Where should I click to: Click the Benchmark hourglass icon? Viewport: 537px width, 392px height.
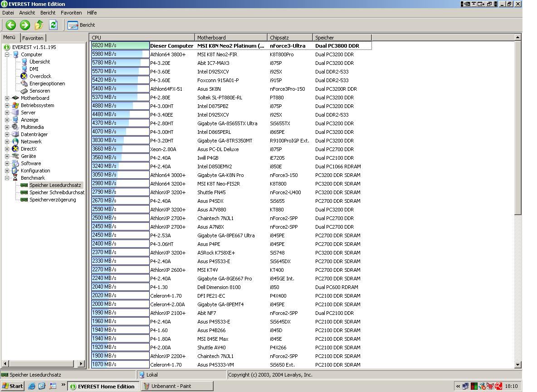tap(15, 178)
